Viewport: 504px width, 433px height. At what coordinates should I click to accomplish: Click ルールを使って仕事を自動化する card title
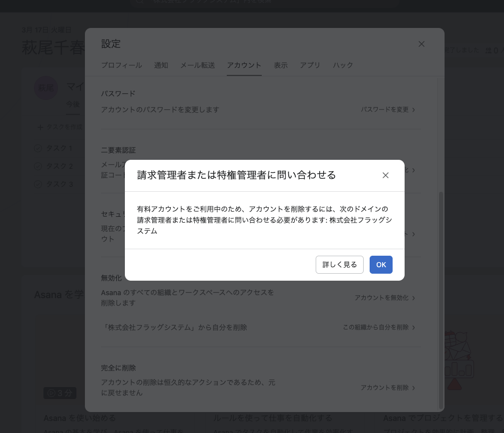pos(273,418)
